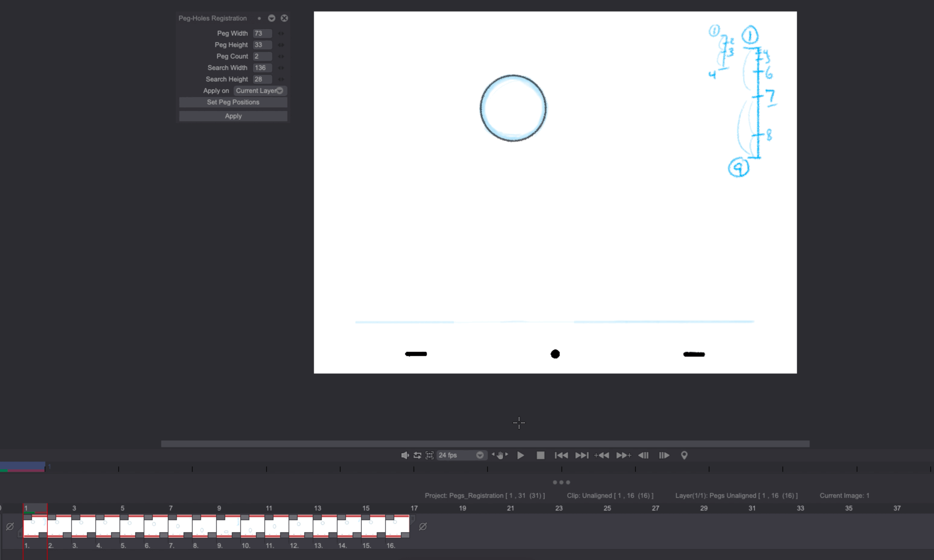This screenshot has height=560, width=934.
Task: Click the hand flip/scrub tool
Action: (500, 455)
